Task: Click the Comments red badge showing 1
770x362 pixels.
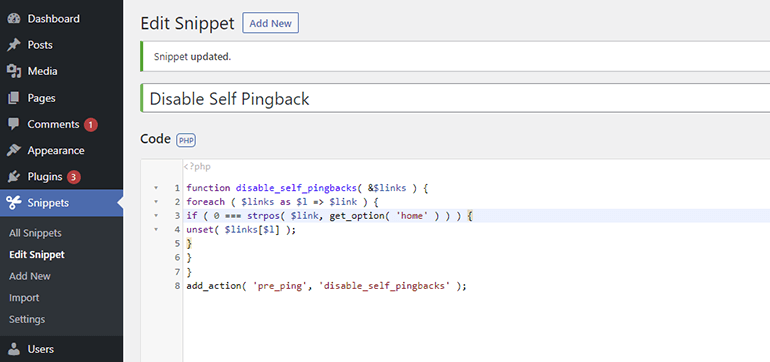Action: tap(90, 125)
